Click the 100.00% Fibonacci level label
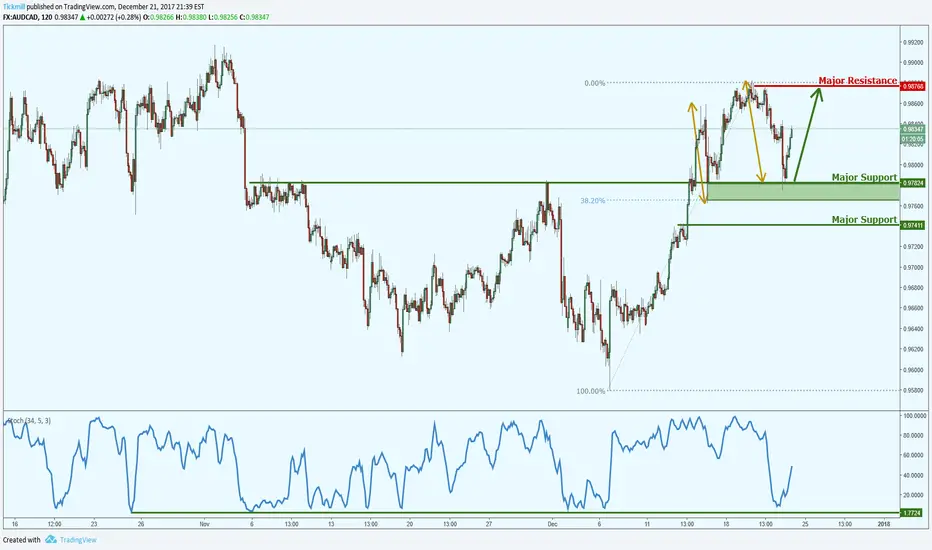This screenshot has height=550, width=932. 590,391
